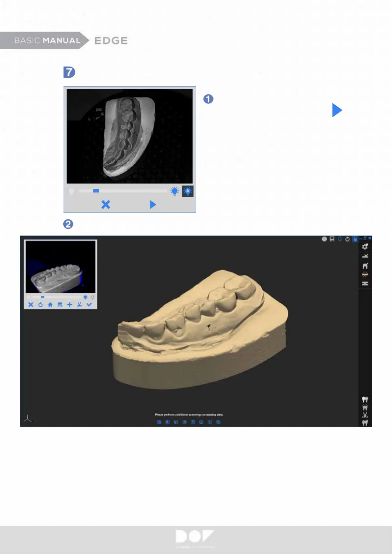Click the articulator icon below the gear

(x=365, y=256)
